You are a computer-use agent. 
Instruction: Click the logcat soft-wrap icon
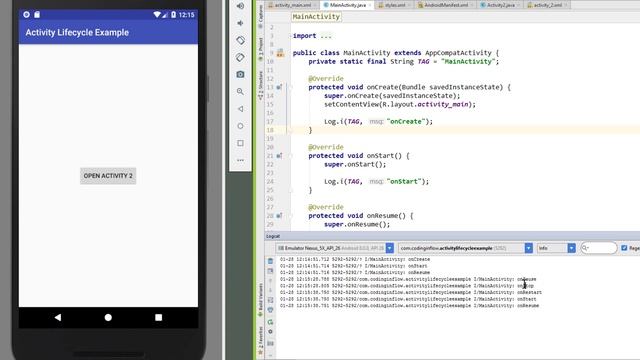(270, 300)
